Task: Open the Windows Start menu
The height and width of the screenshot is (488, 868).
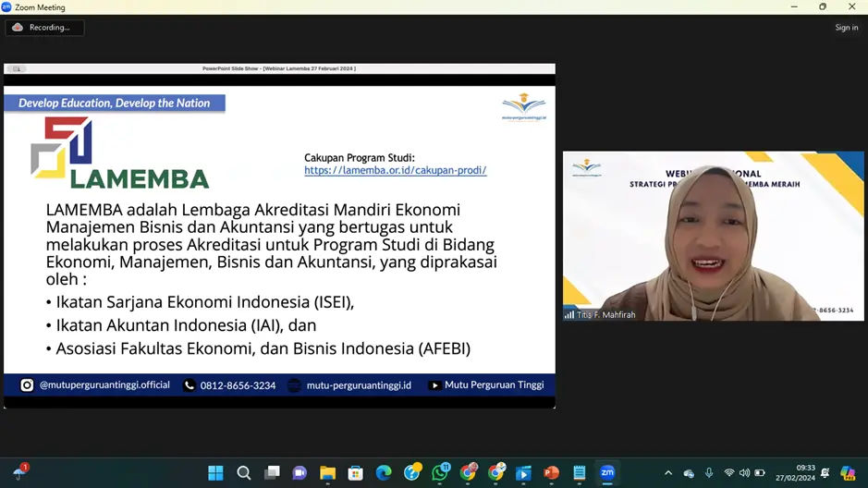Action: (215, 473)
